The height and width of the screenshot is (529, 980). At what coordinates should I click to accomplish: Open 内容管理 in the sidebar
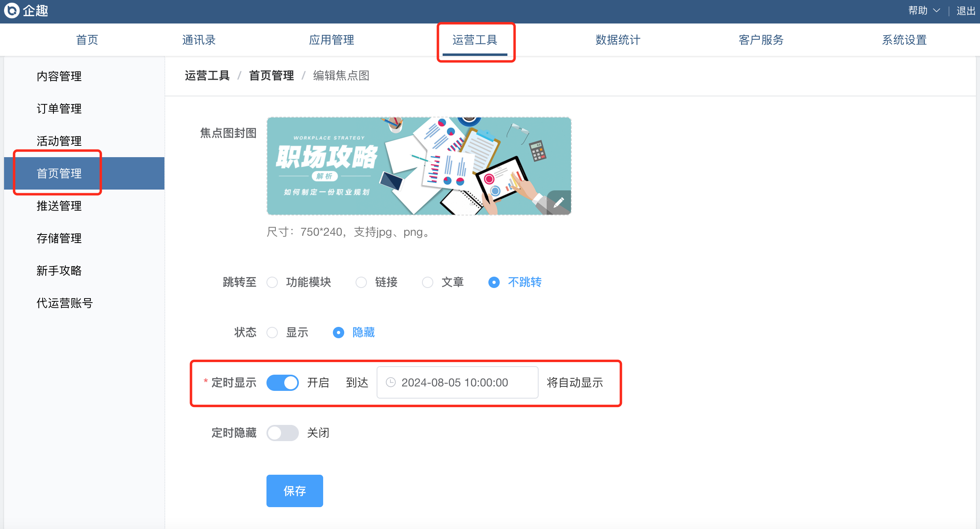(59, 76)
